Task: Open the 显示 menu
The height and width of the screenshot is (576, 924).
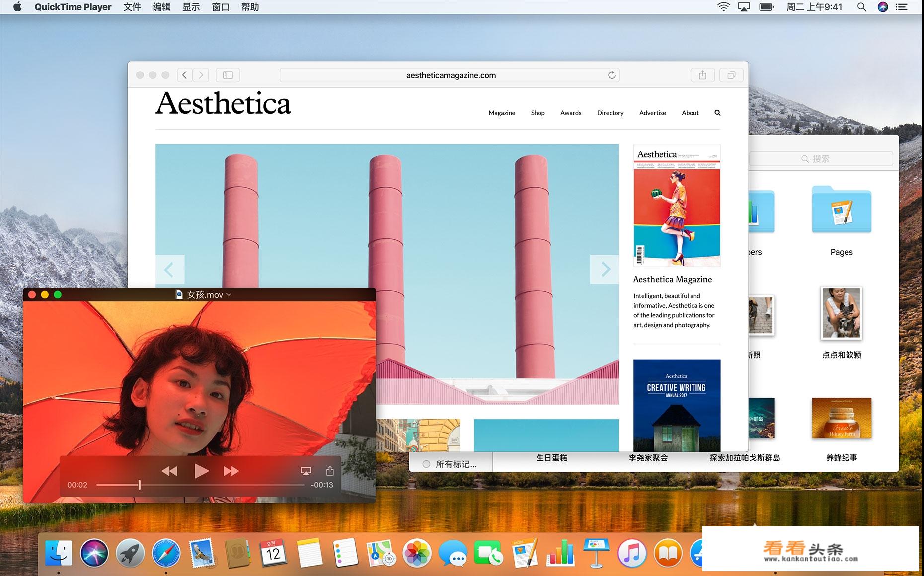Action: pyautogui.click(x=191, y=7)
